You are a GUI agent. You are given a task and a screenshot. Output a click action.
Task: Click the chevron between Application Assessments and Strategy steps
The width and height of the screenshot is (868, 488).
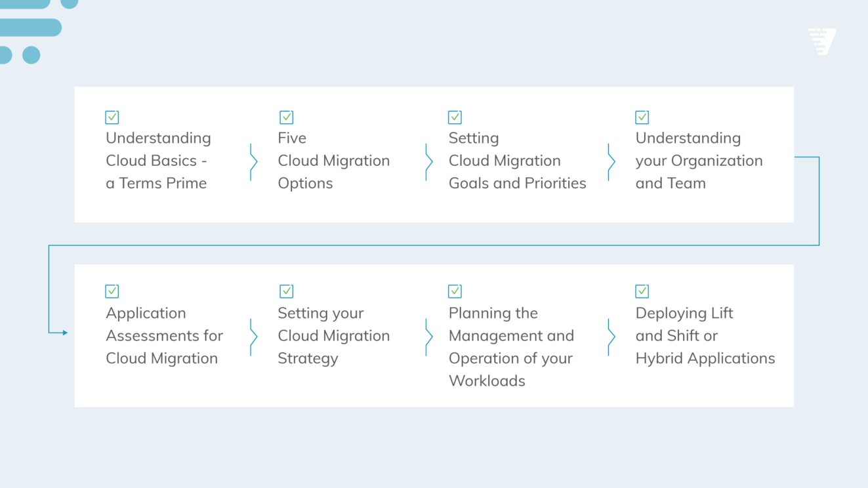(253, 336)
